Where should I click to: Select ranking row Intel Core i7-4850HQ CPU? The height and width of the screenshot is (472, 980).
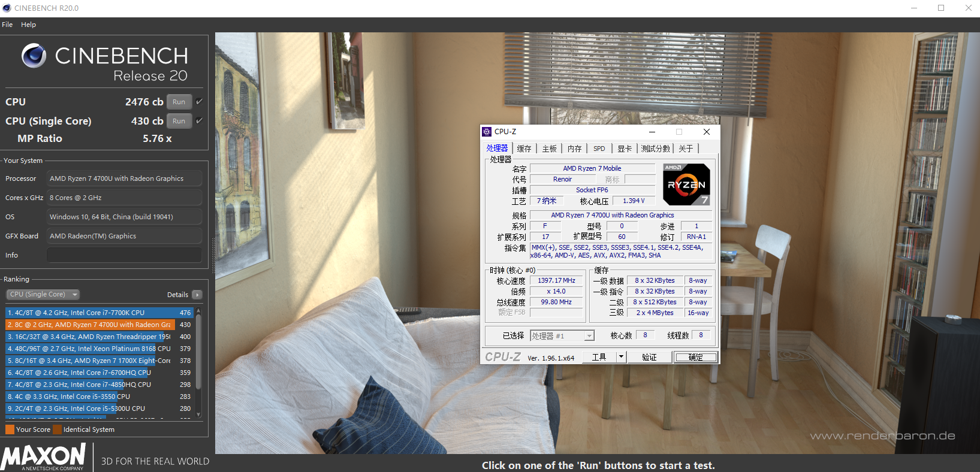coord(99,385)
